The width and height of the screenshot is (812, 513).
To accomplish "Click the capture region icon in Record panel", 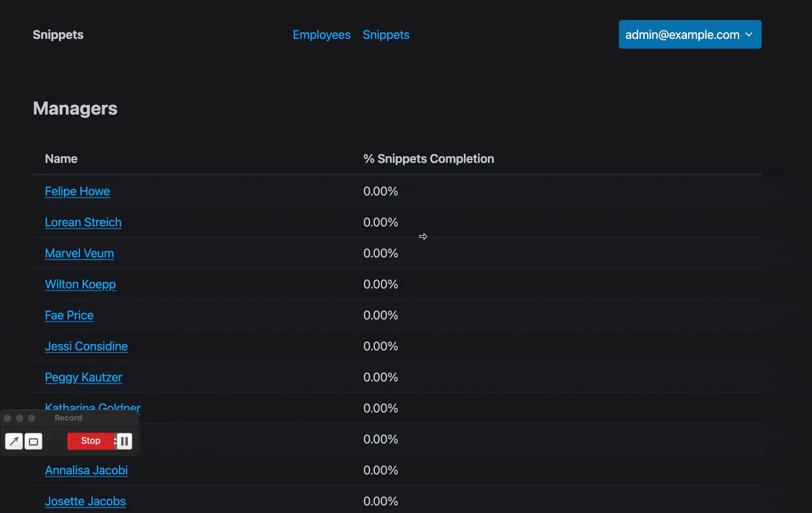I will pos(33,441).
